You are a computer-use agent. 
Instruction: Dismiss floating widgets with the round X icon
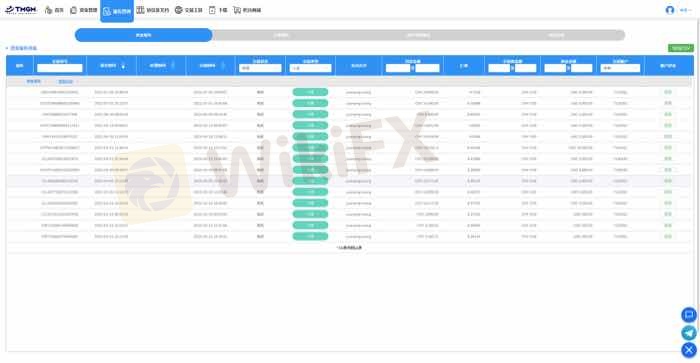[689, 350]
